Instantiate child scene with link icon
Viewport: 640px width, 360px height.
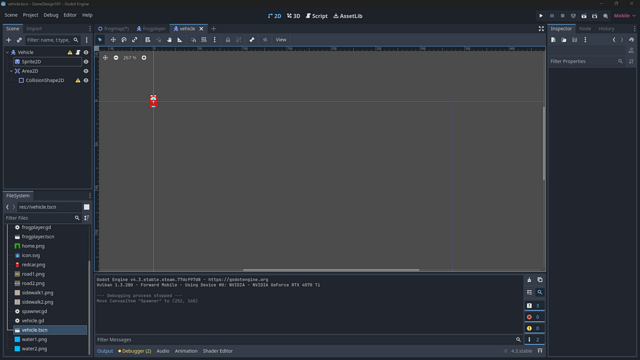point(19,40)
